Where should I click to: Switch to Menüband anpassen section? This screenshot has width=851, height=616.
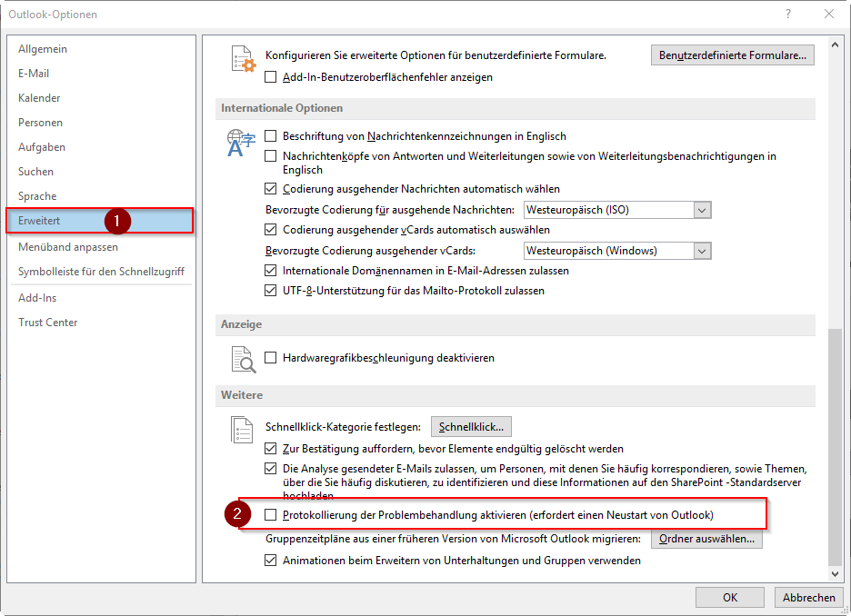[x=67, y=247]
